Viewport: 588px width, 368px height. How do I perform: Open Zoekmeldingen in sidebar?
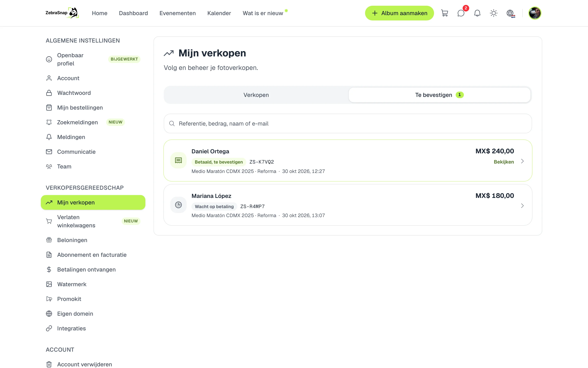pyautogui.click(x=93, y=122)
